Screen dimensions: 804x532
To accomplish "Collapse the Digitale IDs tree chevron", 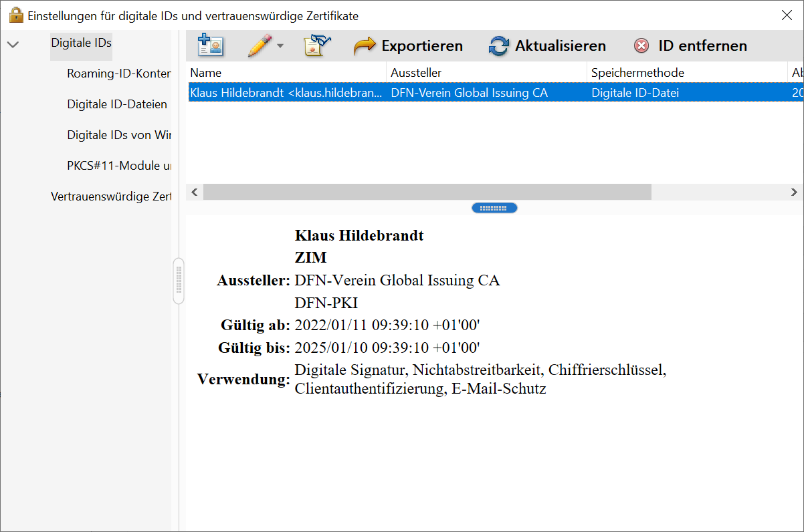I will point(13,44).
